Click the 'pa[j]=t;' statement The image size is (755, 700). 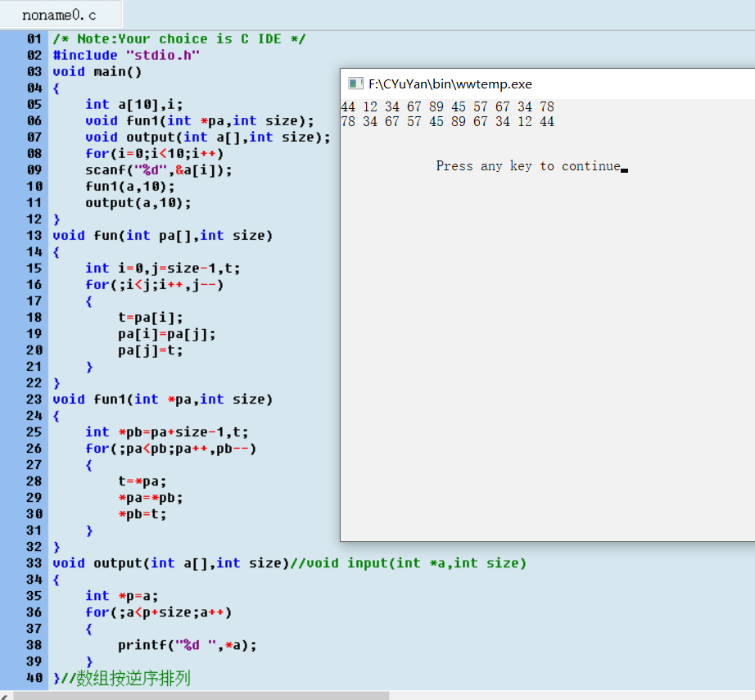pyautogui.click(x=151, y=350)
